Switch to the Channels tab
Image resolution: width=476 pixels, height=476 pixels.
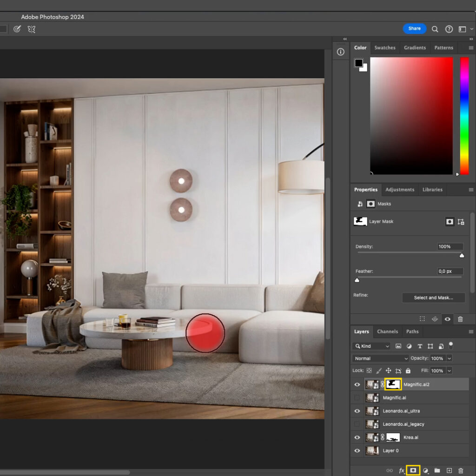point(387,331)
